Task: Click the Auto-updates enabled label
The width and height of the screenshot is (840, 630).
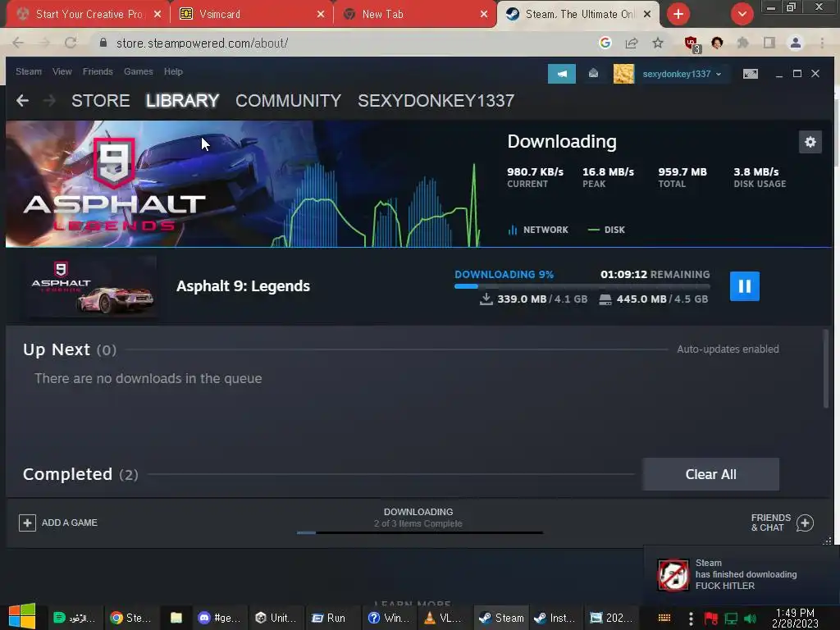Action: tap(728, 349)
